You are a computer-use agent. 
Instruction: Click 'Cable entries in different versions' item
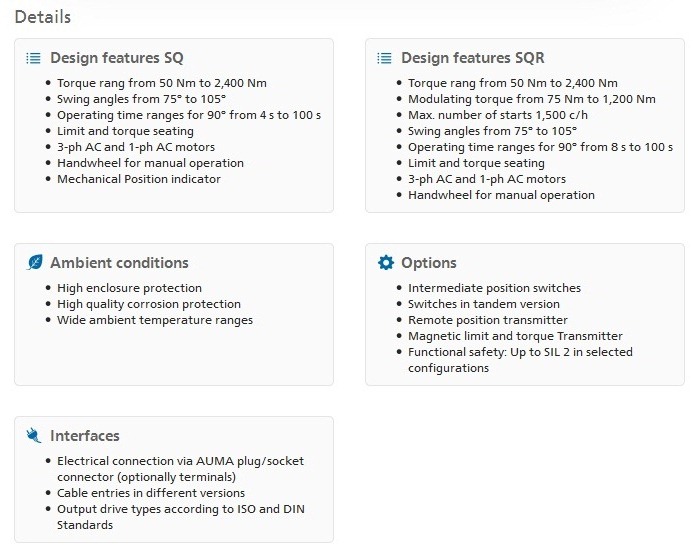150,493
